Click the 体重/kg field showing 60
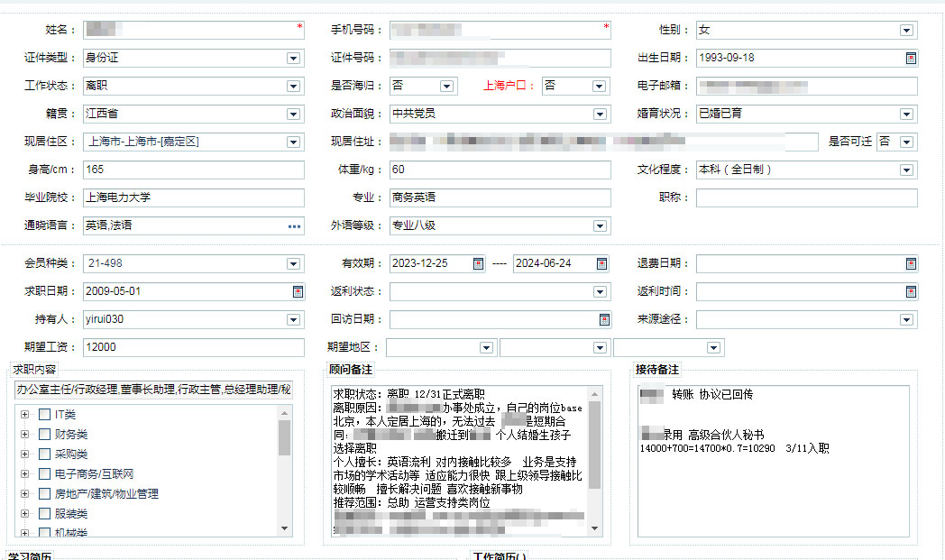Screen dimensions: 945x560 point(500,170)
